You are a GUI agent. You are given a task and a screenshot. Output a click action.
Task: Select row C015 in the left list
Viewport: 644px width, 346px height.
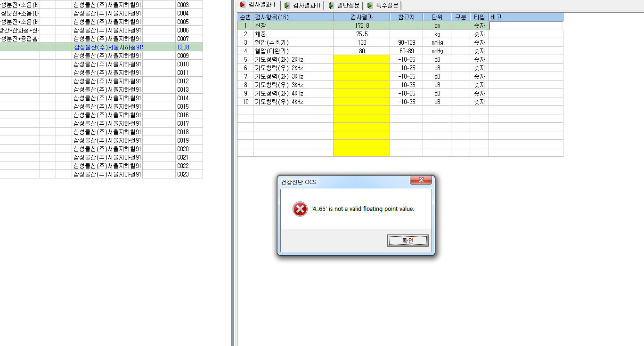point(101,106)
